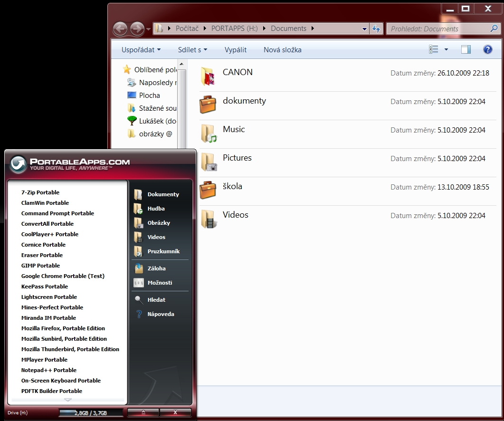This screenshot has width=504, height=421.
Task: Click the Nápoveda question mark icon
Action: 139,314
